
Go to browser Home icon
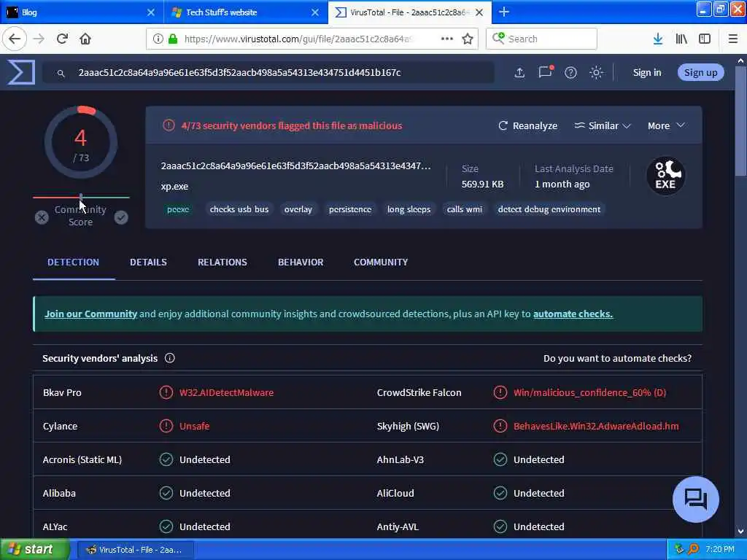(x=85, y=39)
